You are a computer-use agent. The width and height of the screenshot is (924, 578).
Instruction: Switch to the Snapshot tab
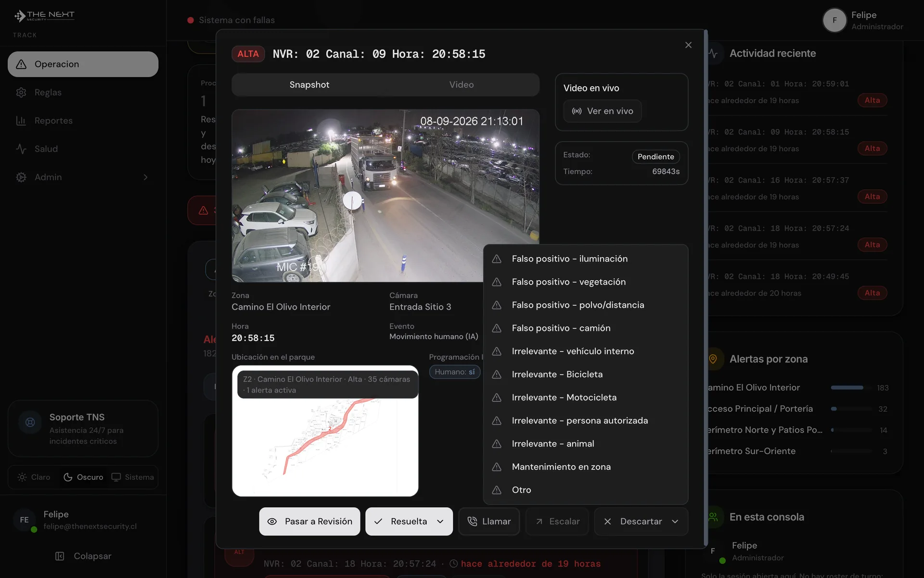click(309, 85)
